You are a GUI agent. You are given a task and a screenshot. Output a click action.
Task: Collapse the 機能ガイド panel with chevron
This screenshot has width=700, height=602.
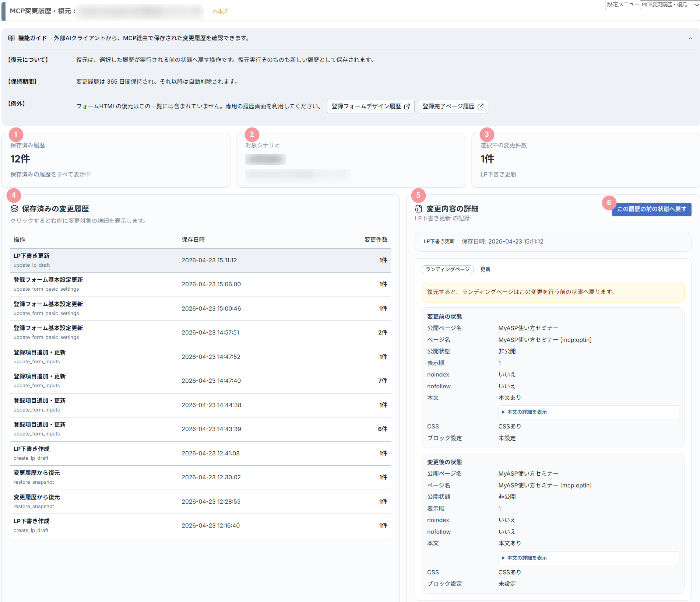(x=690, y=38)
